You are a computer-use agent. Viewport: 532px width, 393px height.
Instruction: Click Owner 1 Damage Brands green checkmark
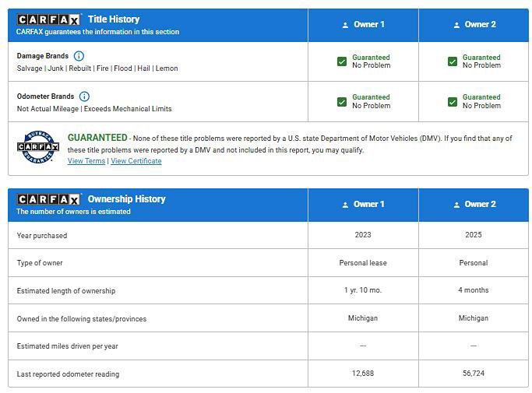point(342,61)
